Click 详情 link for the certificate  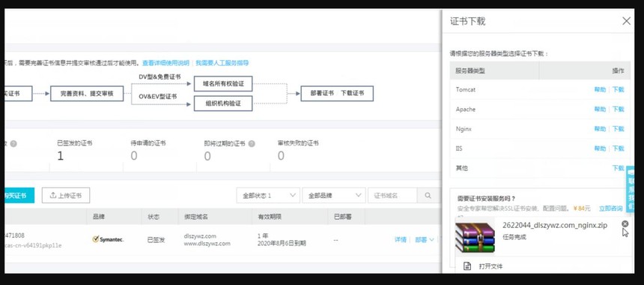(401, 240)
